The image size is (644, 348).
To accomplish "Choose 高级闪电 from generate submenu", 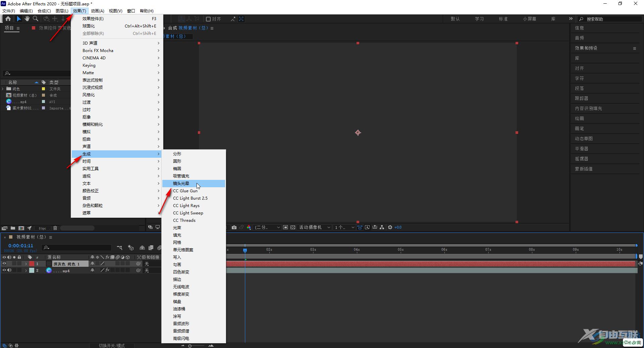I will (194, 339).
